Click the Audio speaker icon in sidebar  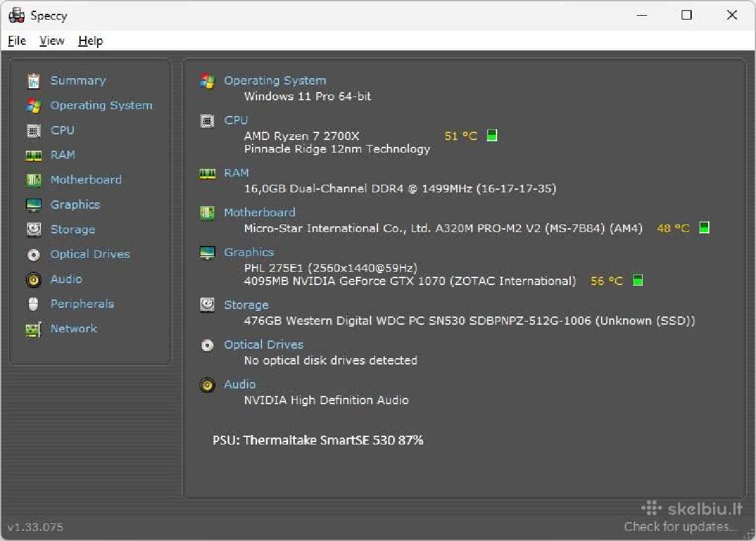[x=33, y=279]
